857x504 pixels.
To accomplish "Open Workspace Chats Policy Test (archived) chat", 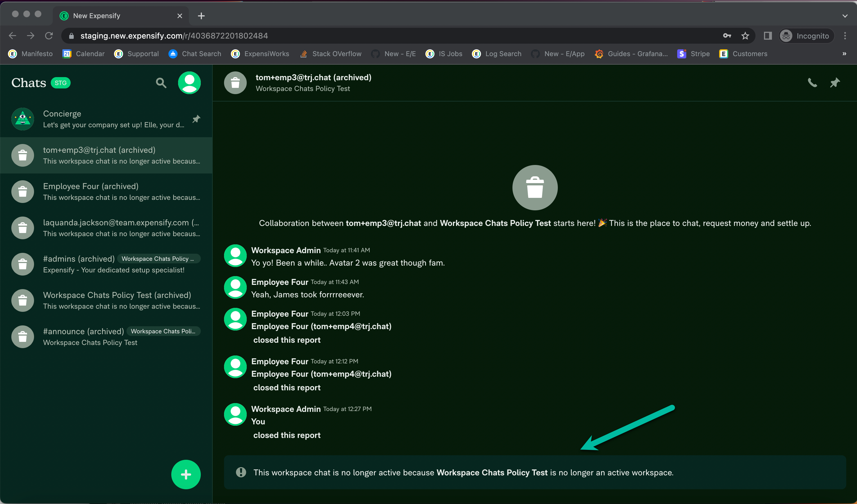I will (106, 300).
